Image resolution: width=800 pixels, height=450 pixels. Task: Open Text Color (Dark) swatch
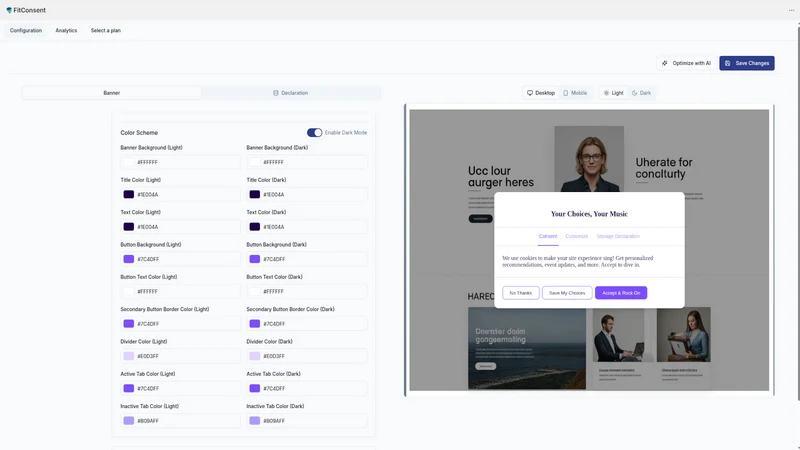(255, 227)
